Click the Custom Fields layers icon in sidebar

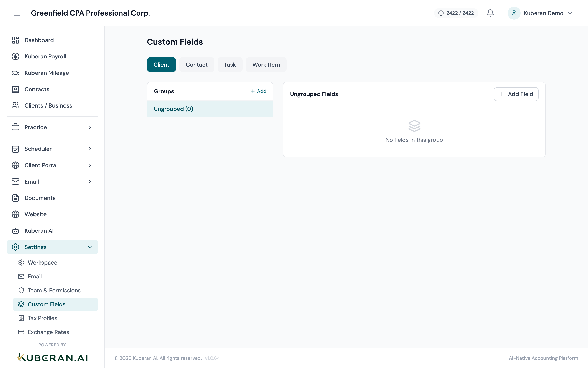(x=21, y=304)
